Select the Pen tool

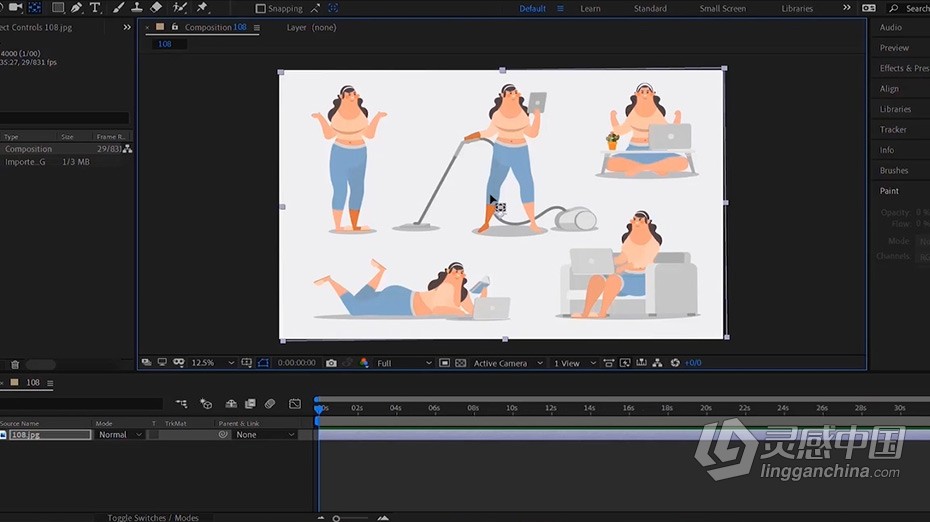77,8
